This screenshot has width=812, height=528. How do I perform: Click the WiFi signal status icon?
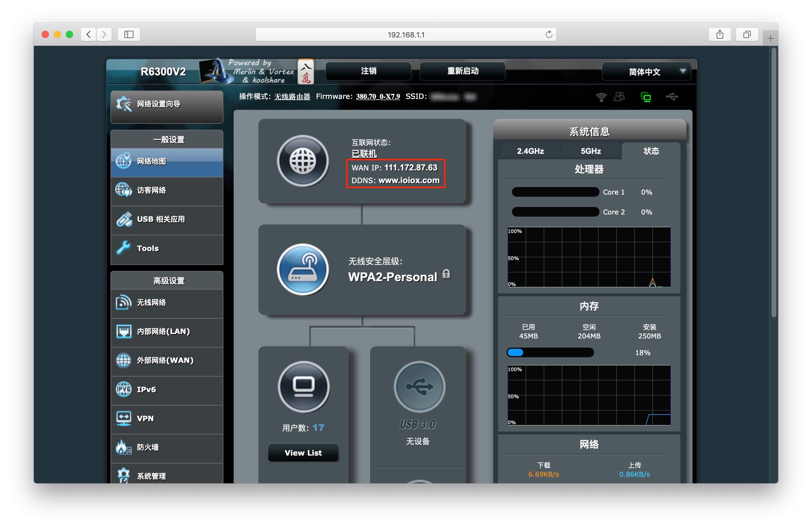(601, 97)
